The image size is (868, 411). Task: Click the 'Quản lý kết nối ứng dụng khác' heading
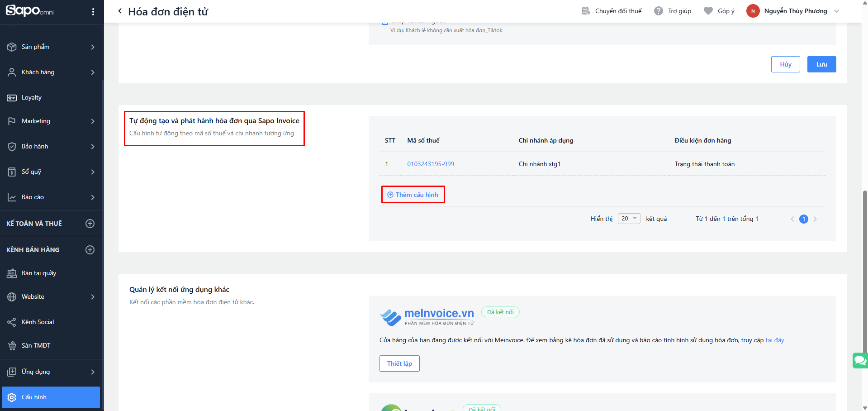click(179, 290)
